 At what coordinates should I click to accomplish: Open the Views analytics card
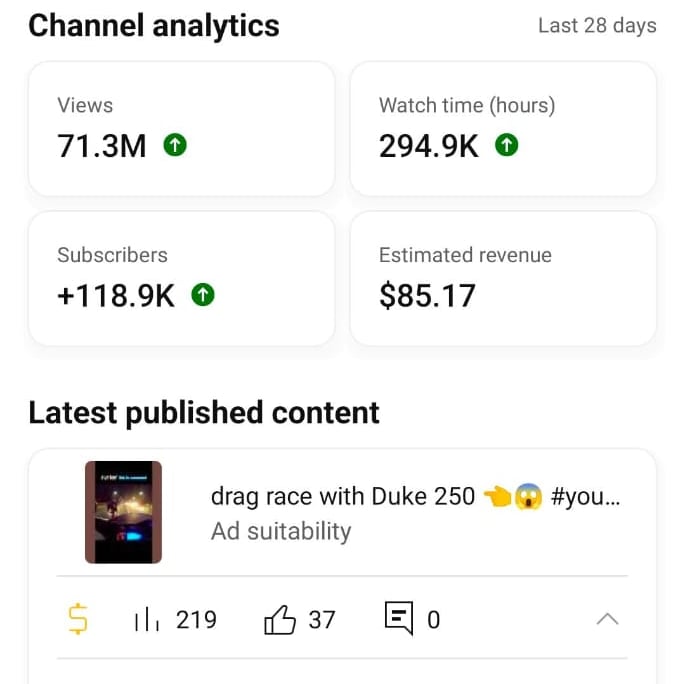[181, 129]
